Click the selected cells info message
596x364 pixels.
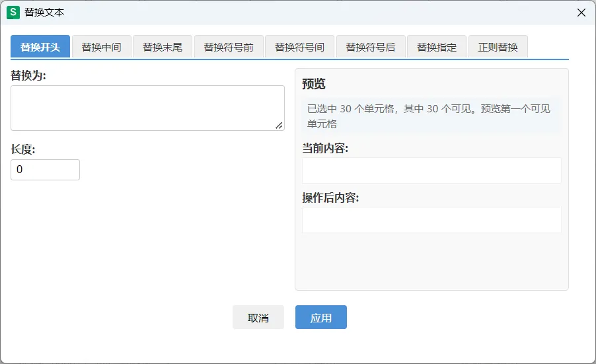431,116
